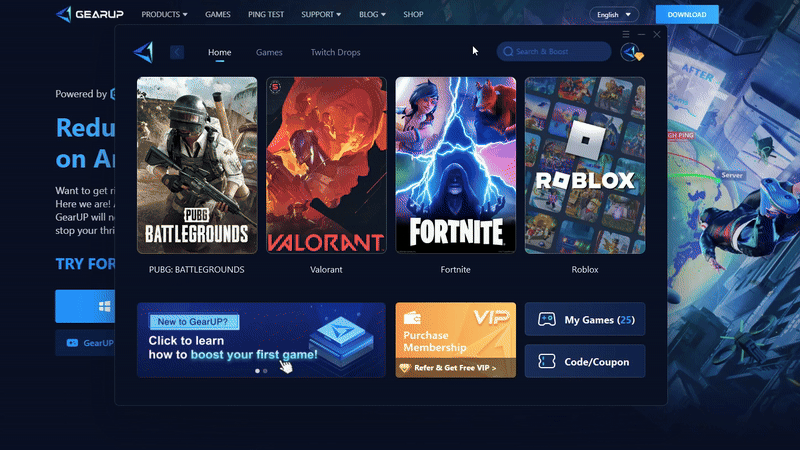The image size is (800, 450).
Task: Click the Roblox title text
Action: pos(585,269)
